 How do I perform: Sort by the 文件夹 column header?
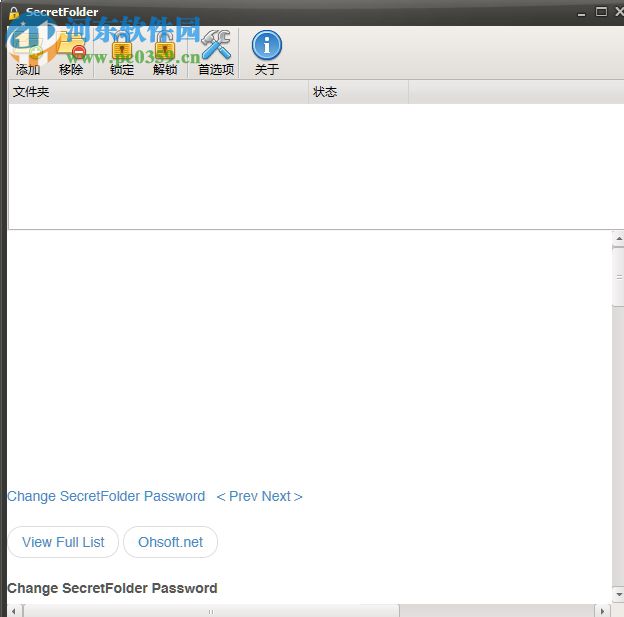[158, 92]
